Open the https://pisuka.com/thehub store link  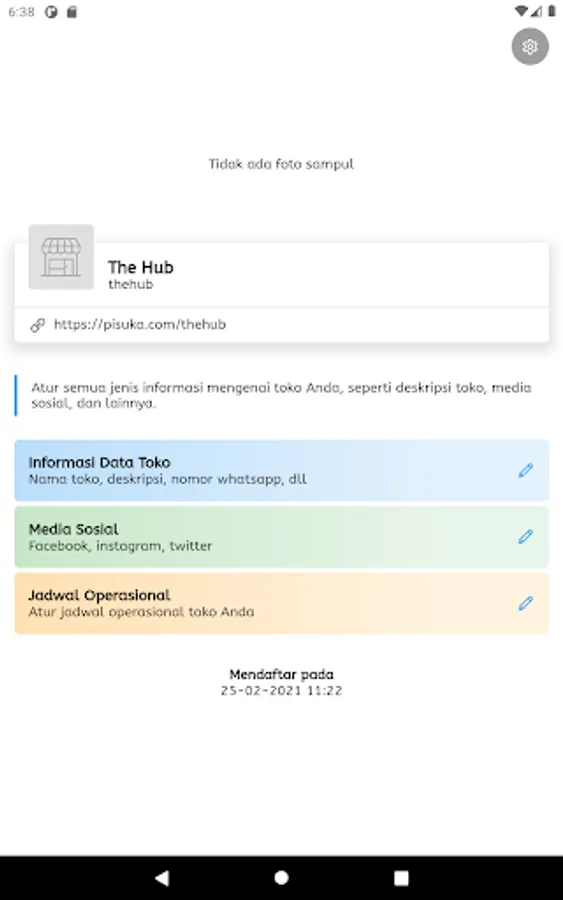[140, 324]
